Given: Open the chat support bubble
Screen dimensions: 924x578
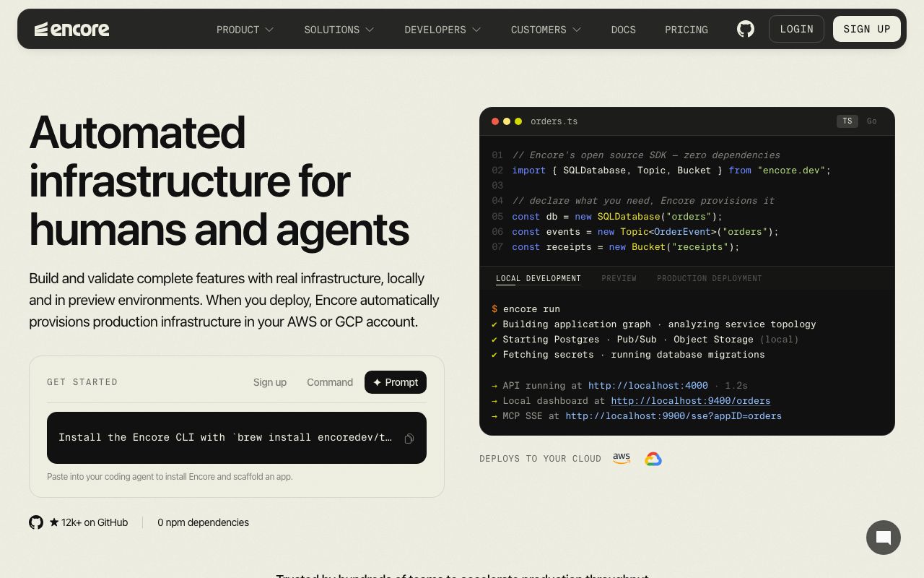Looking at the screenshot, I should (884, 538).
